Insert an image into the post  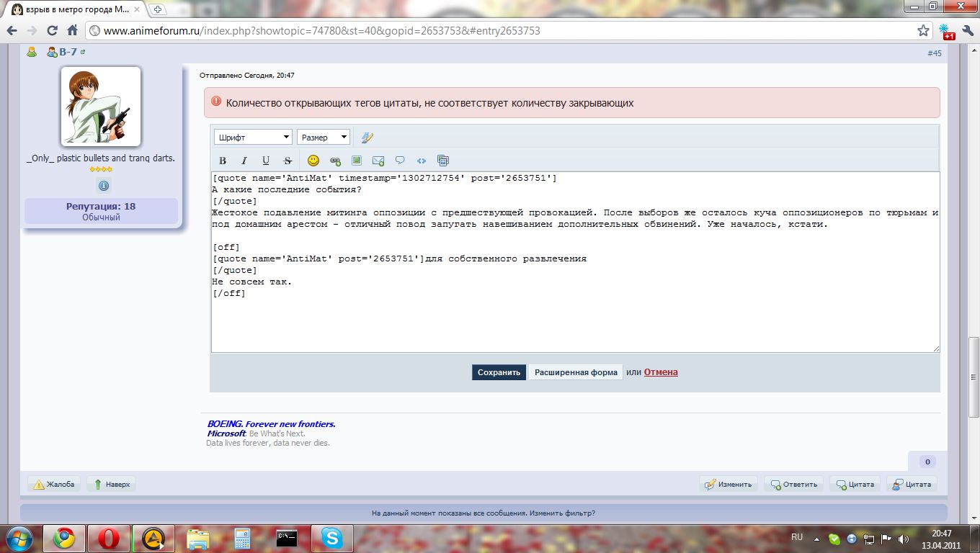(x=357, y=161)
